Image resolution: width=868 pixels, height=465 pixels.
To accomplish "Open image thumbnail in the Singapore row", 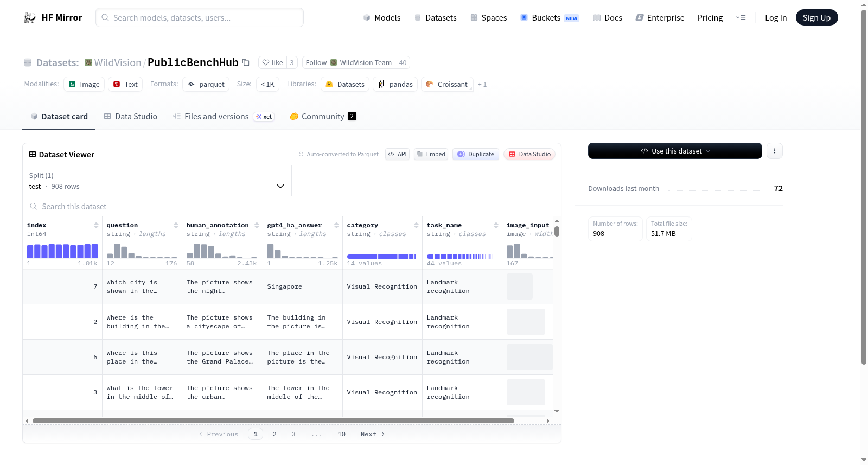I will 520,286.
